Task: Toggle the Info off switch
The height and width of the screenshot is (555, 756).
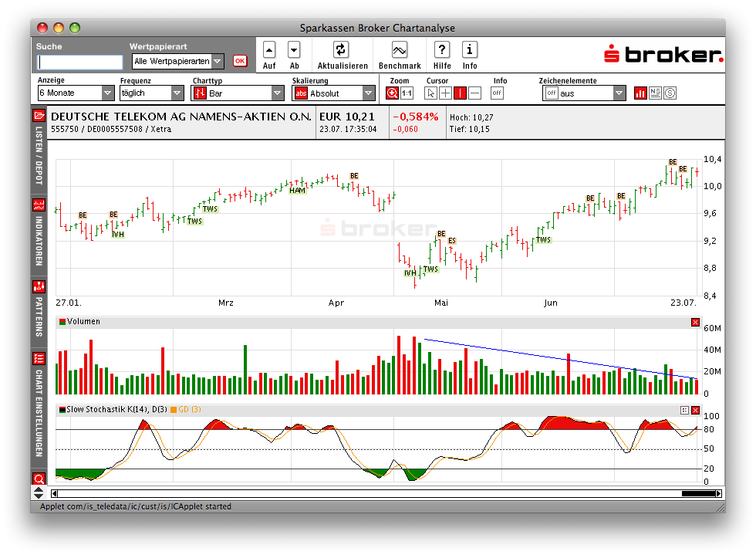Action: [x=497, y=93]
